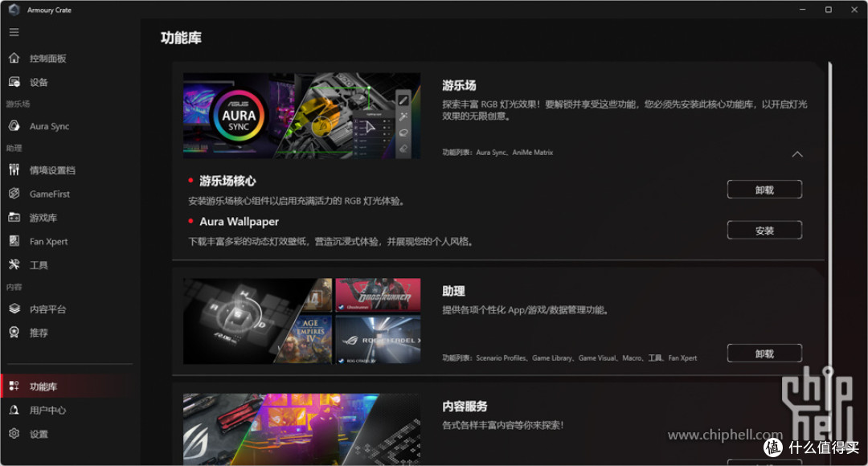Maximize the Armoury Crate window
Screen dimensions: 868x466
[x=828, y=10]
